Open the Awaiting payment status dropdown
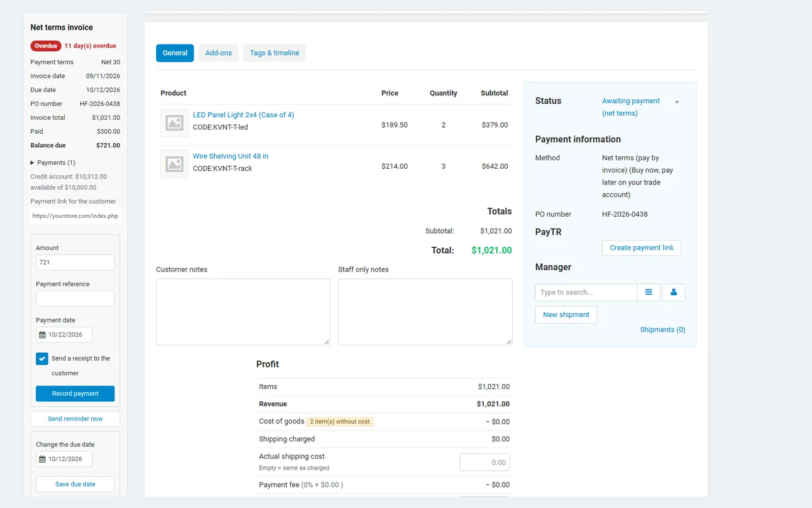This screenshot has height=508, width=812. (x=641, y=107)
